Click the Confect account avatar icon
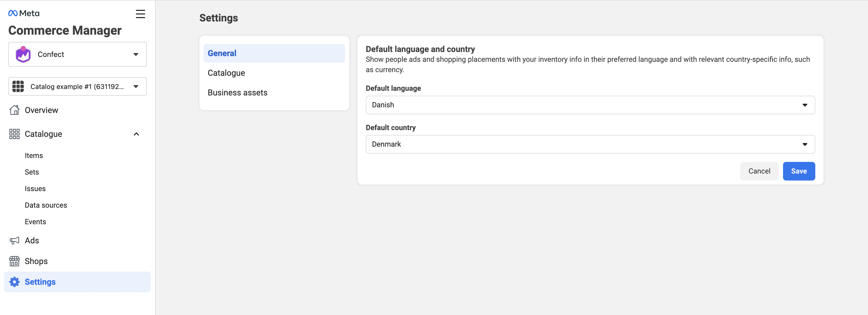 [x=23, y=54]
